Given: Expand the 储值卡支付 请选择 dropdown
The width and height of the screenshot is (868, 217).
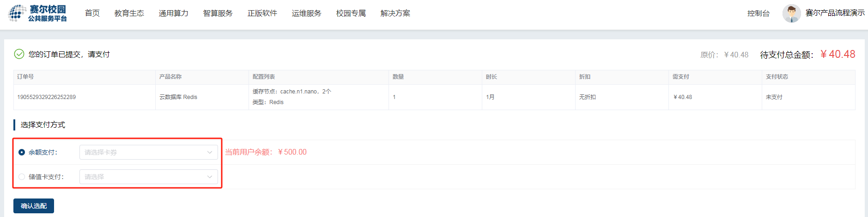Looking at the screenshot, I should pos(148,177).
